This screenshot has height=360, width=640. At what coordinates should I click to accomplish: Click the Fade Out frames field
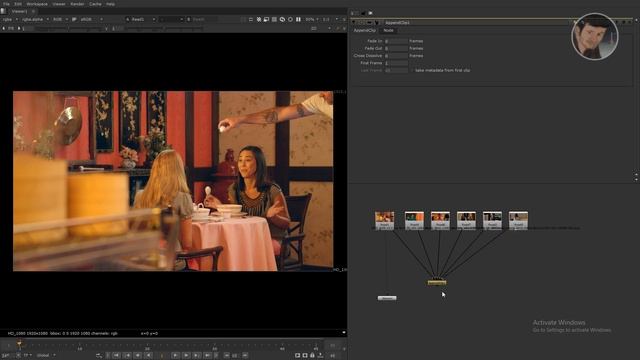pos(396,48)
